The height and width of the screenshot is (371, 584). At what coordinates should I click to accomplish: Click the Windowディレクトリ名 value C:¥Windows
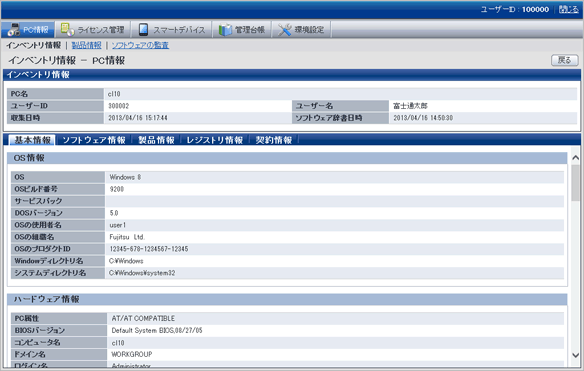pyautogui.click(x=126, y=261)
